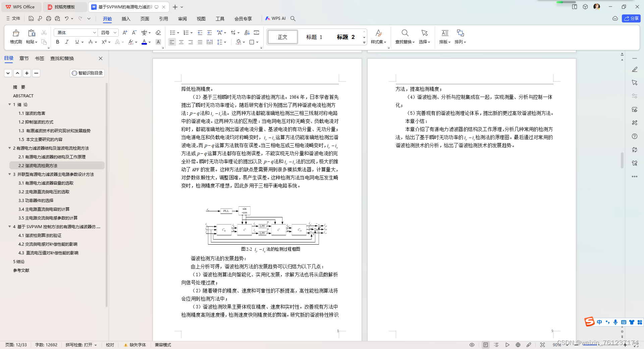This screenshot has height=349, width=644.
Task: Switch to 书签 navigation tab
Action: click(40, 58)
